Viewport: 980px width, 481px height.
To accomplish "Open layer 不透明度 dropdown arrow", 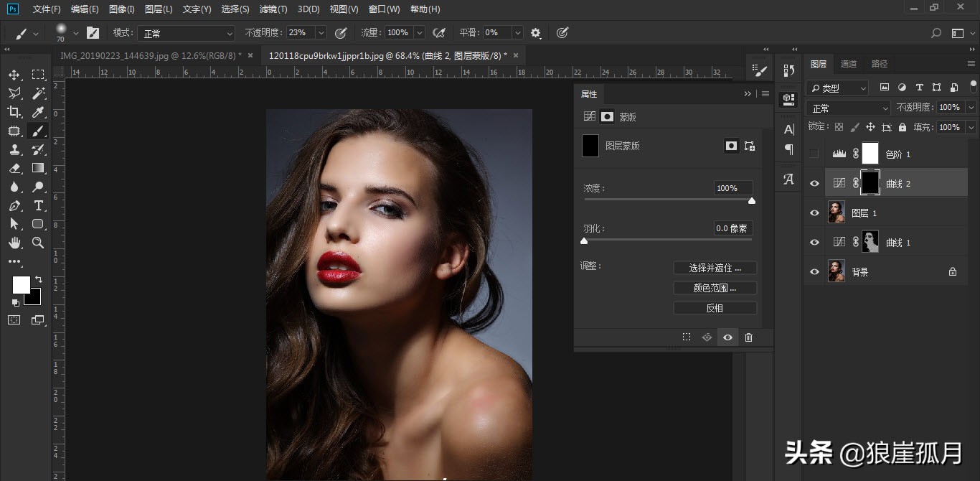I will click(x=971, y=107).
